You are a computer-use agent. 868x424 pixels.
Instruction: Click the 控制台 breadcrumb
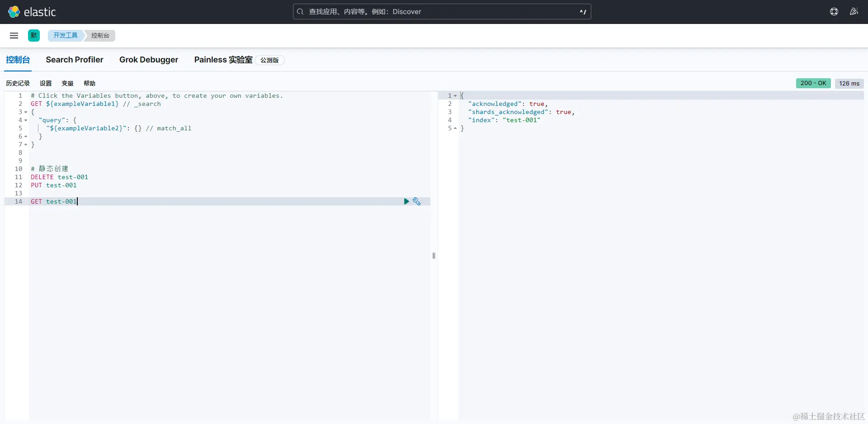(x=100, y=35)
